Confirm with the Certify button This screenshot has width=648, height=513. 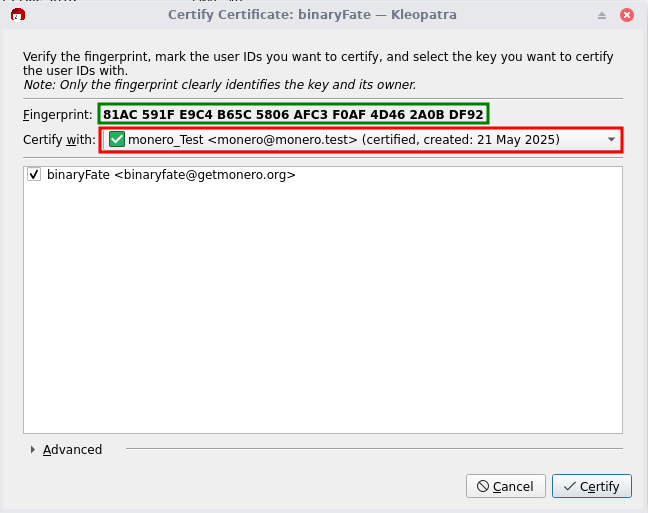(x=591, y=486)
